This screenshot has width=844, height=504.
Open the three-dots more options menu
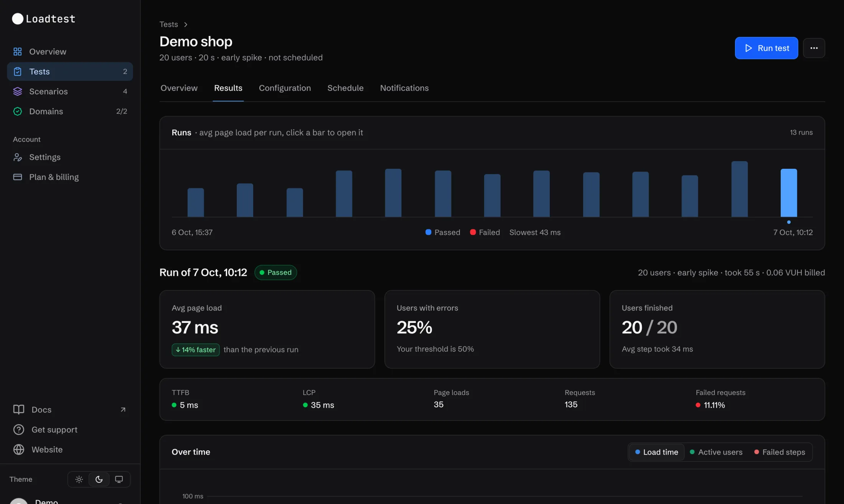tap(814, 48)
